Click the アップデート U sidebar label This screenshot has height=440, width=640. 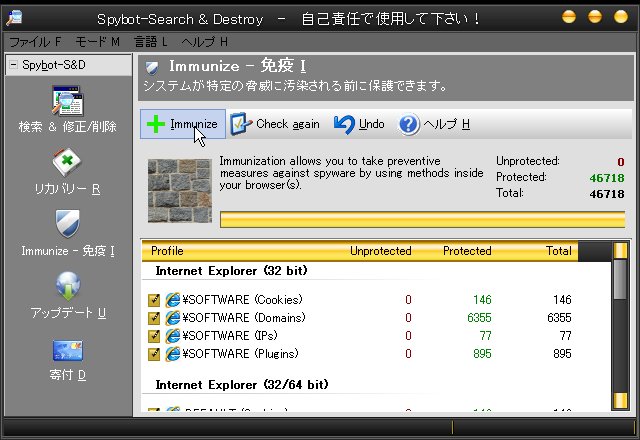tap(68, 313)
